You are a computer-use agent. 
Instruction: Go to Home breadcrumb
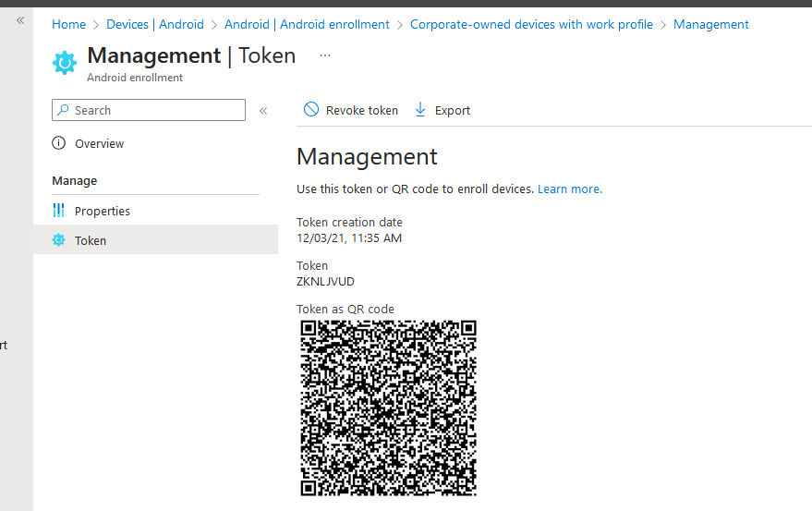pyautogui.click(x=69, y=24)
